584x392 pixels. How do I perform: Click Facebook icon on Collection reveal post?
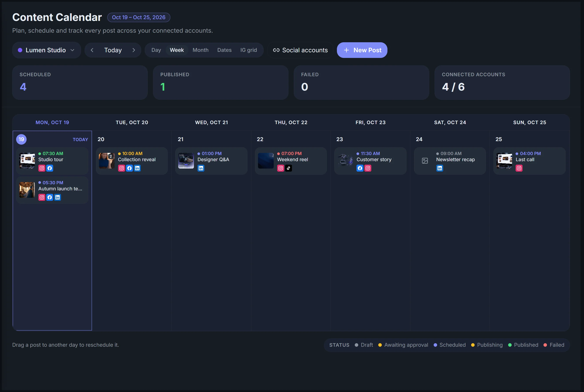coord(129,168)
